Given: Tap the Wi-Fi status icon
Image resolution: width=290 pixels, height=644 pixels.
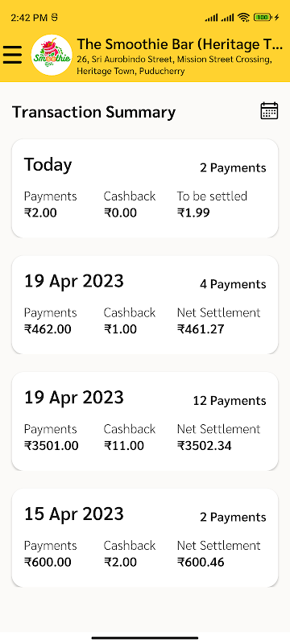Looking at the screenshot, I should 243,17.
